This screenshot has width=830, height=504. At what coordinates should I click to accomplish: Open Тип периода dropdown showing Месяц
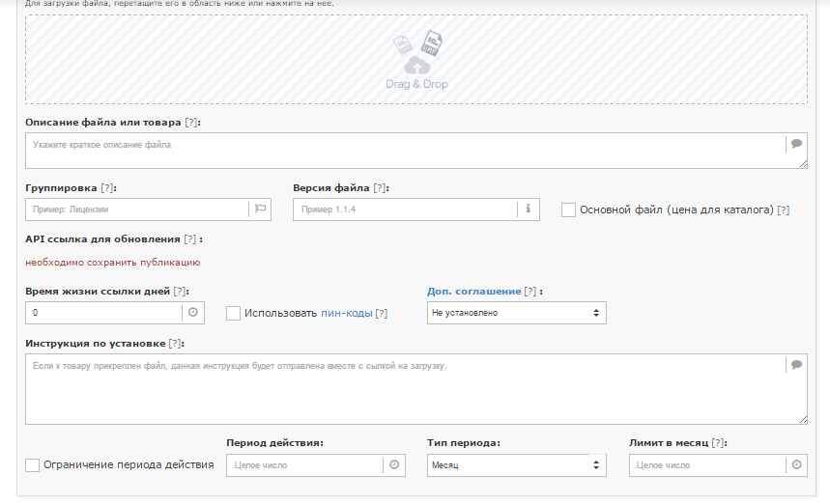(517, 464)
